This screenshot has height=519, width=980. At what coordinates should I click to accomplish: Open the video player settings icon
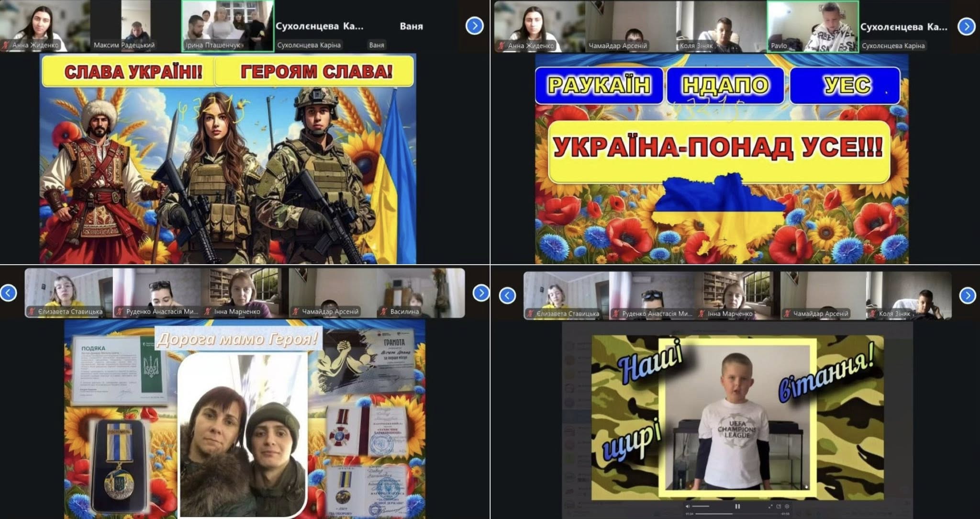tap(787, 507)
